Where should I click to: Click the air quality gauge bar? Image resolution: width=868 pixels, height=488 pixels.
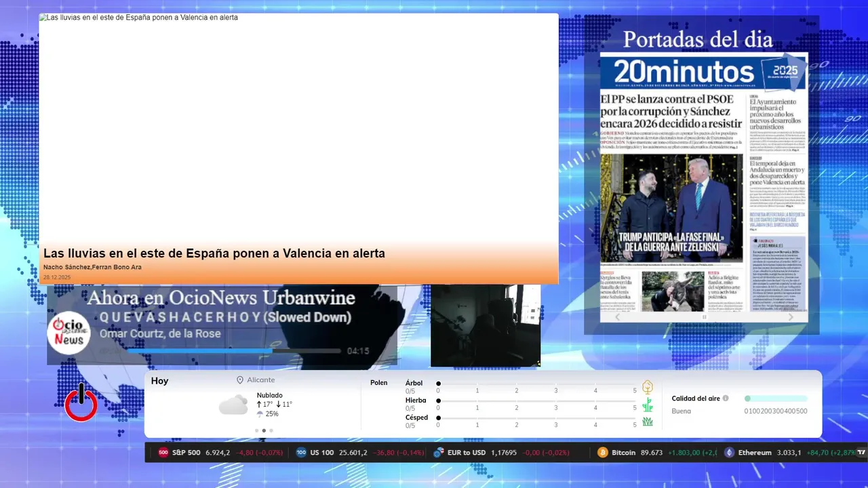[x=776, y=399]
